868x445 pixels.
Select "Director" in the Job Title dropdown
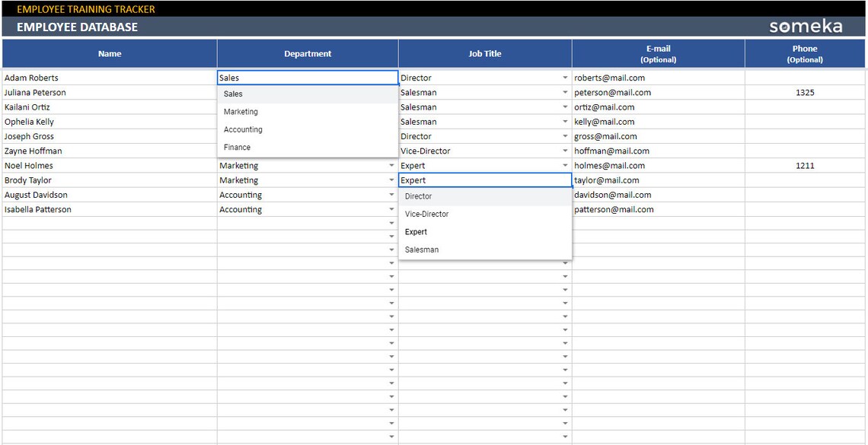coord(418,195)
